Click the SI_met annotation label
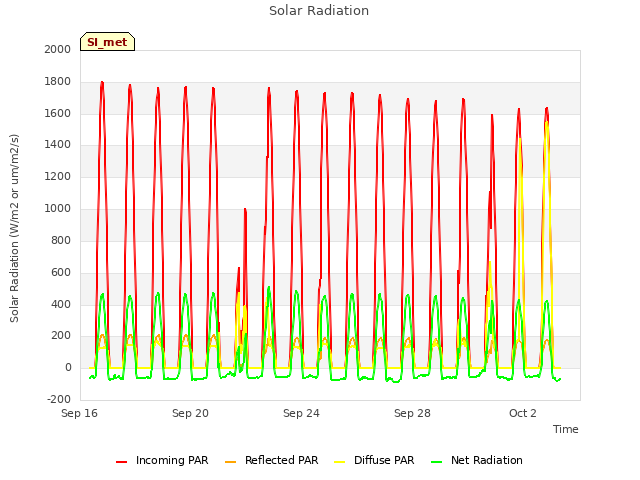 pyautogui.click(x=107, y=42)
